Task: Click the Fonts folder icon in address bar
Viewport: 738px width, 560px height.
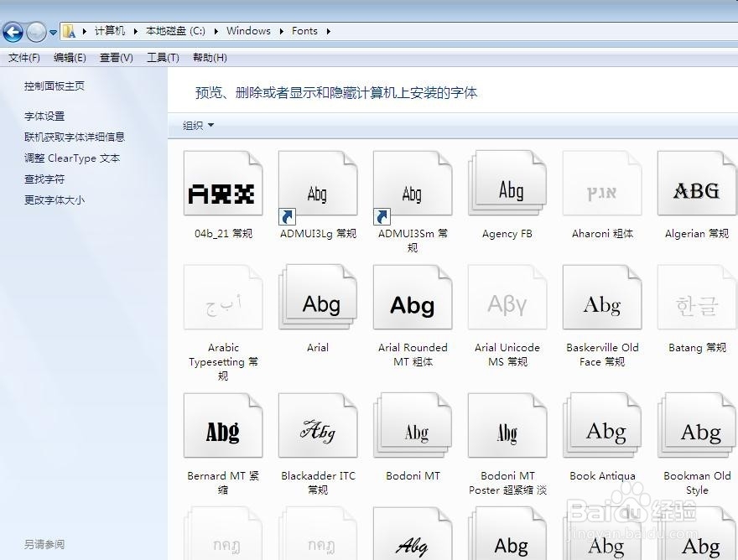Action: pos(69,31)
